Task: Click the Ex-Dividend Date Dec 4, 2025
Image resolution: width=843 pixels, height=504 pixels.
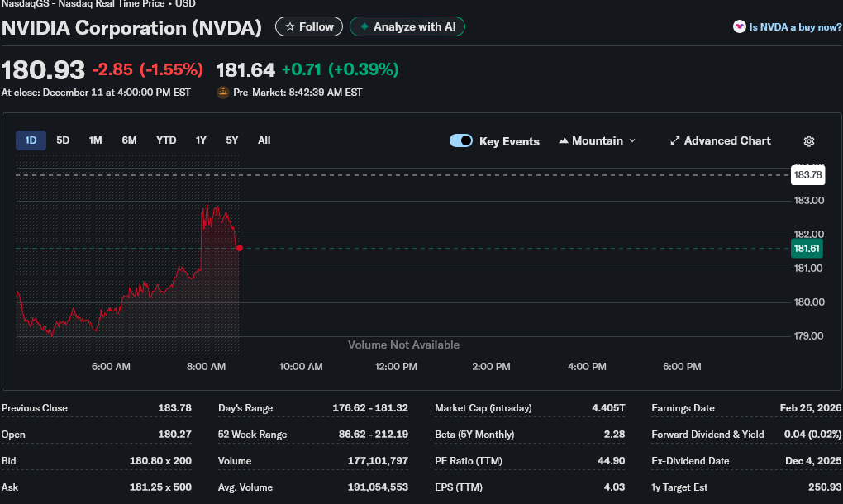Action: click(813, 460)
